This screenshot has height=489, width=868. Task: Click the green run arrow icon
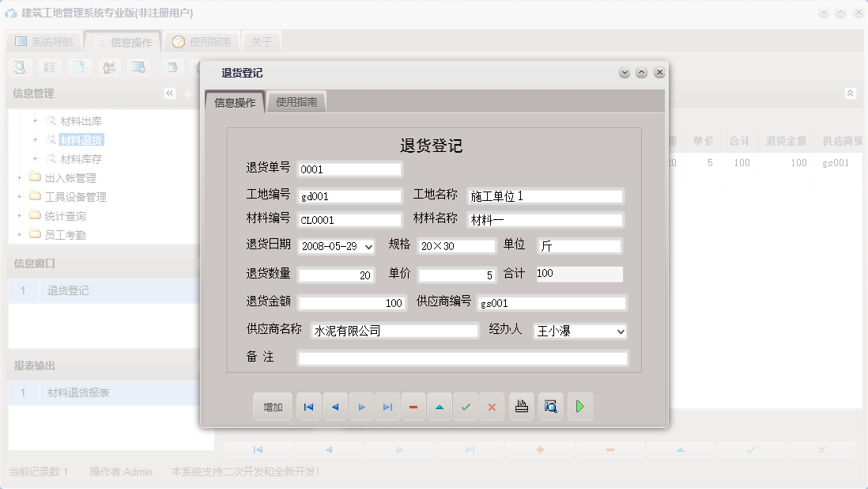click(579, 406)
